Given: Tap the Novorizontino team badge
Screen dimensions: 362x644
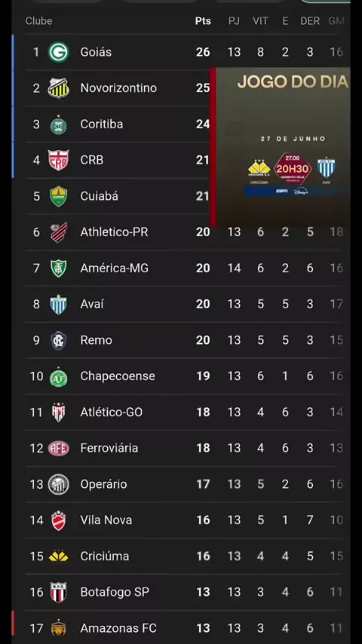Looking at the screenshot, I should (58, 88).
